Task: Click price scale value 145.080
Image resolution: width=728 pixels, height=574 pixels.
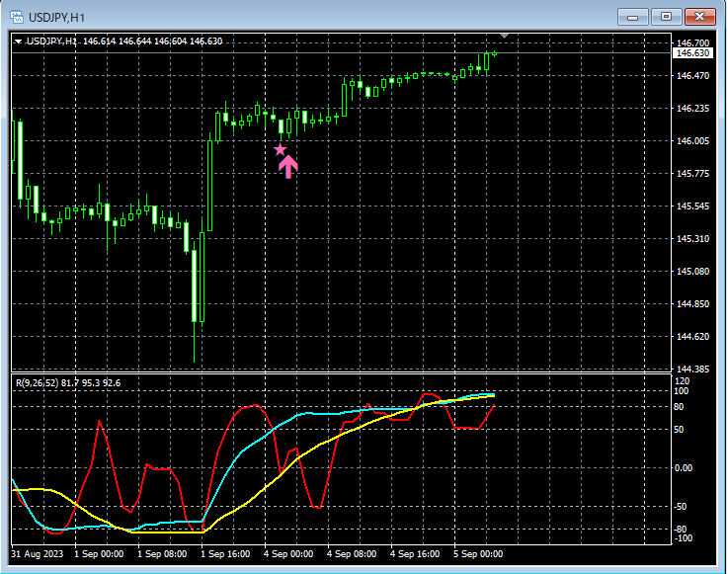Action: [x=692, y=272]
